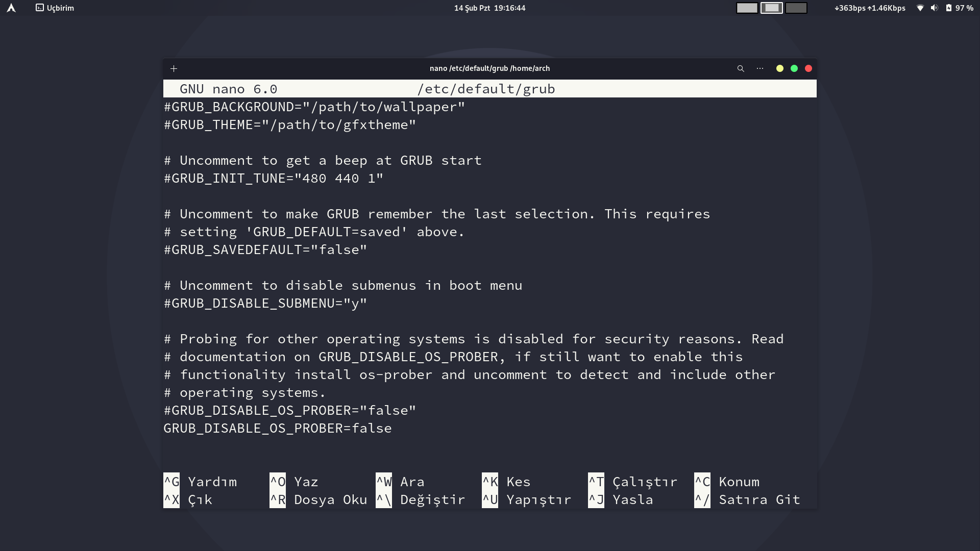Click the green maximize window dot
Screen dimensions: 980x551
pyautogui.click(x=794, y=68)
